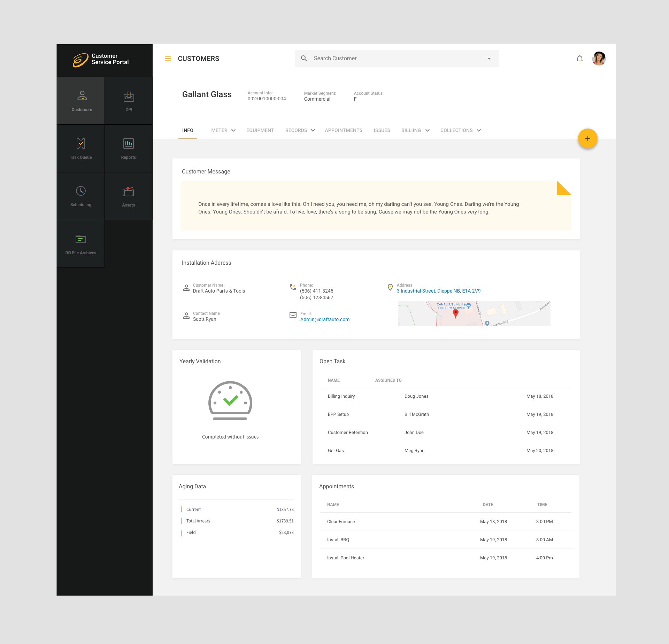Viewport: 669px width, 644px height.
Task: Expand the Billing tab chevron
Action: coord(428,130)
